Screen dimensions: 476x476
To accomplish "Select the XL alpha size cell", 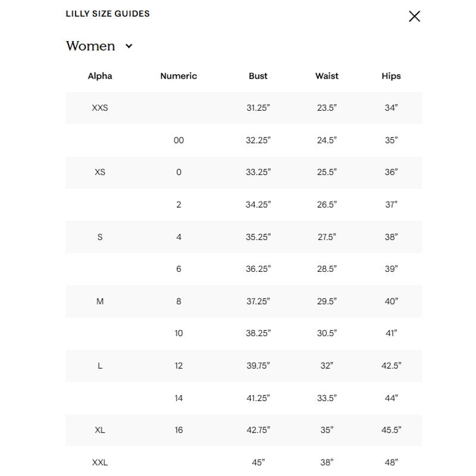I will point(100,430).
